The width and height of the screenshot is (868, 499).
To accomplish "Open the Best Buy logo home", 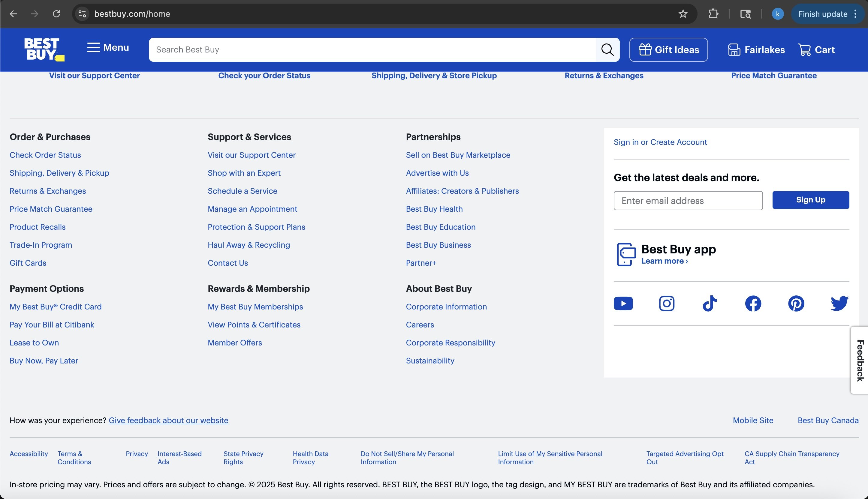I will [44, 49].
